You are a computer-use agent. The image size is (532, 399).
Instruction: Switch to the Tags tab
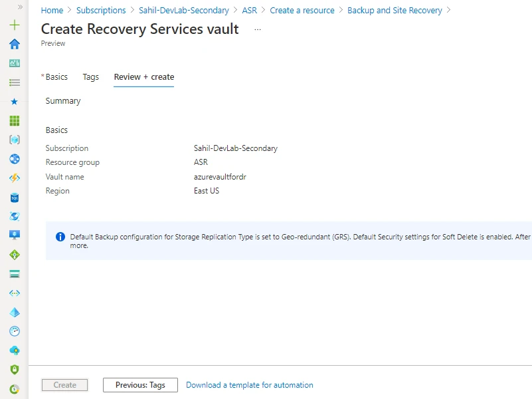click(x=90, y=76)
